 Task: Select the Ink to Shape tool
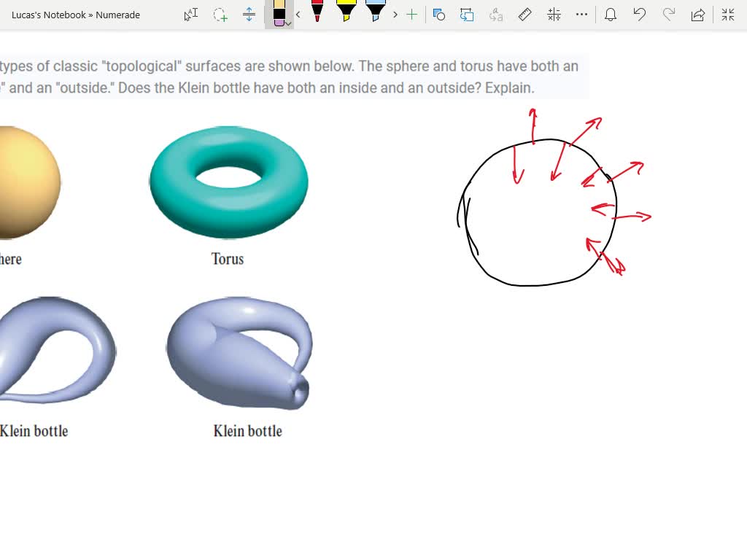coord(439,15)
